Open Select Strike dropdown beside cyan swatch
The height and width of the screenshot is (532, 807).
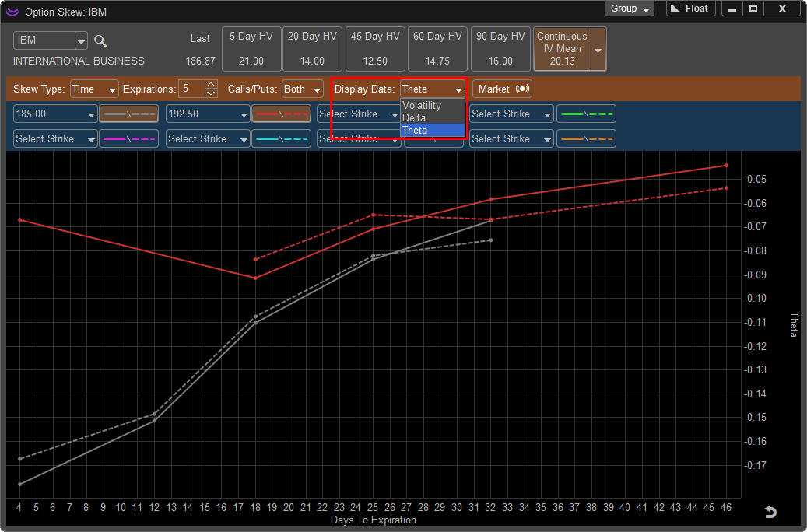[x=208, y=138]
